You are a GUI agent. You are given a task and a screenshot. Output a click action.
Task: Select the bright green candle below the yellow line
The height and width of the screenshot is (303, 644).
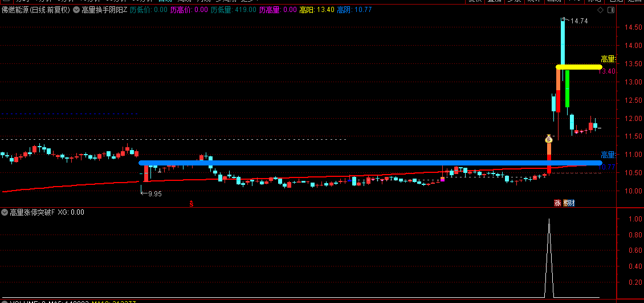tap(567, 88)
